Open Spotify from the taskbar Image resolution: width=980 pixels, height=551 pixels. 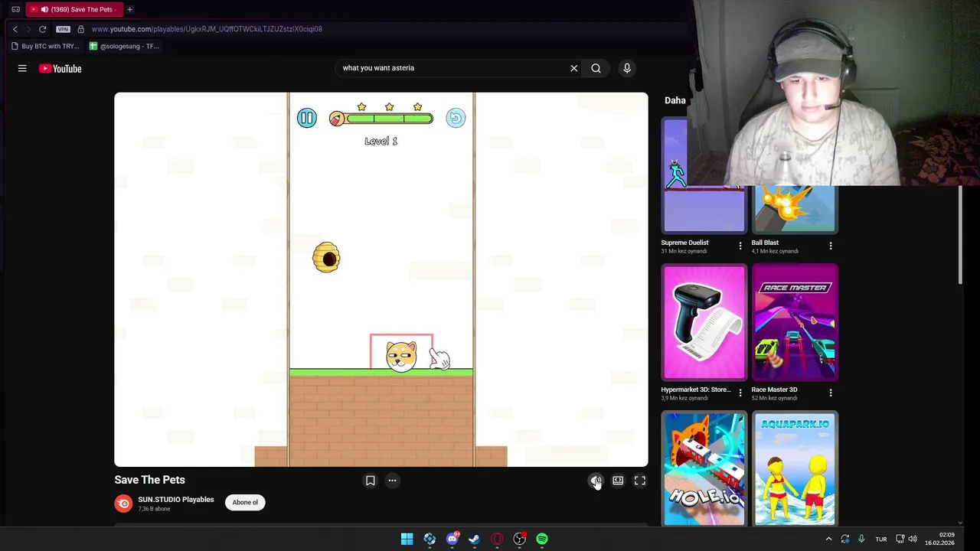542,539
